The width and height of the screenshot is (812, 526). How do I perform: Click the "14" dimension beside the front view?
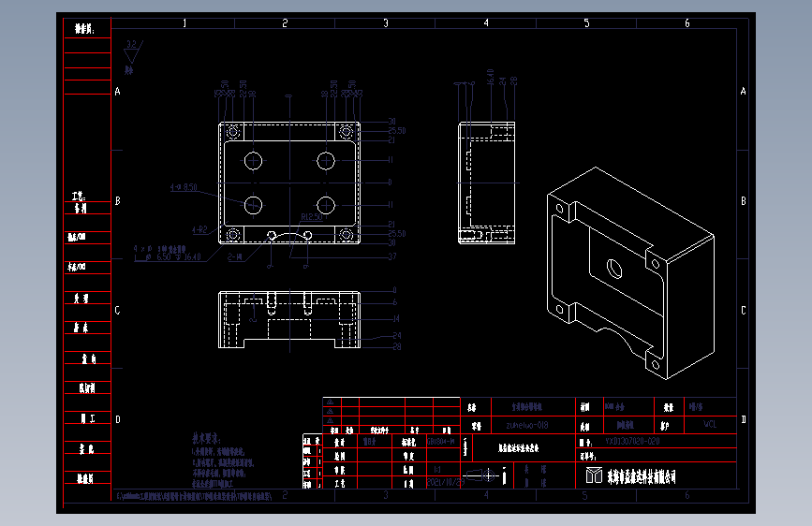(396, 318)
